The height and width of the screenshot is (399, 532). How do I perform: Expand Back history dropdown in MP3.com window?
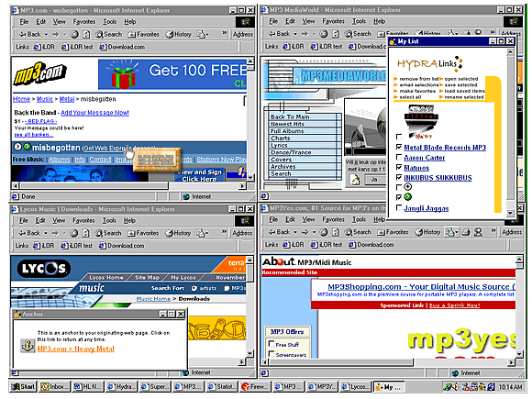[x=46, y=34]
